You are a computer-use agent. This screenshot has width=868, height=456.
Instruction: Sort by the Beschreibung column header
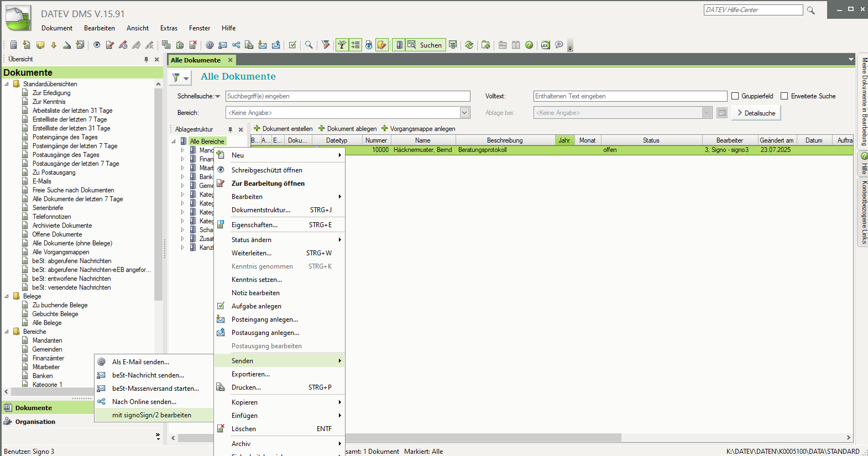click(x=505, y=140)
